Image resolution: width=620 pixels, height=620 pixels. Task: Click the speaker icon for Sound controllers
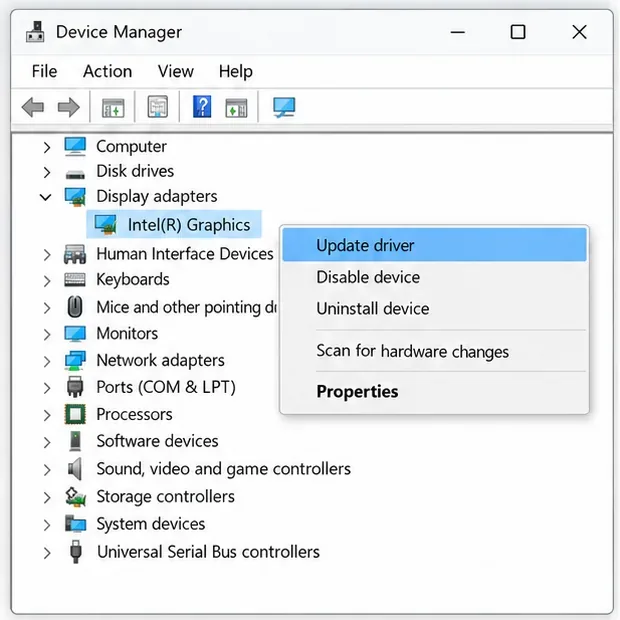pyautogui.click(x=75, y=469)
